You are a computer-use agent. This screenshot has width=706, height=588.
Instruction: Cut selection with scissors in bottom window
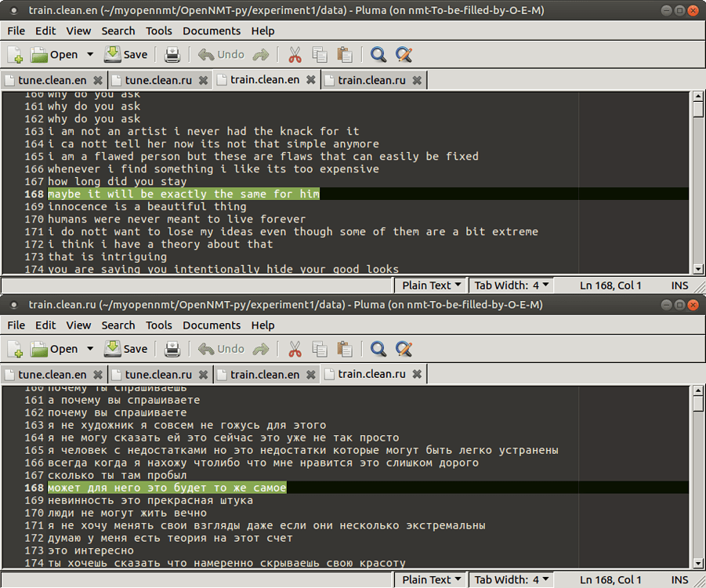click(295, 349)
